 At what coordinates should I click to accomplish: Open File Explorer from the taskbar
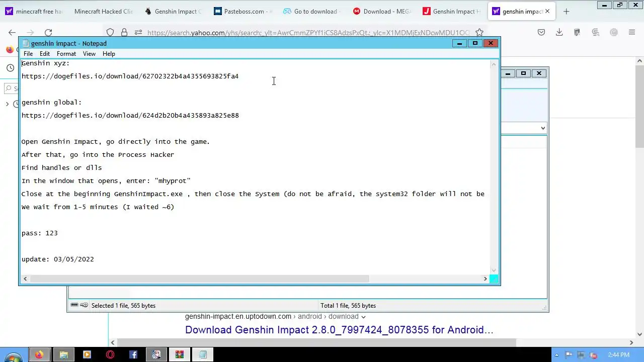pyautogui.click(x=63, y=355)
